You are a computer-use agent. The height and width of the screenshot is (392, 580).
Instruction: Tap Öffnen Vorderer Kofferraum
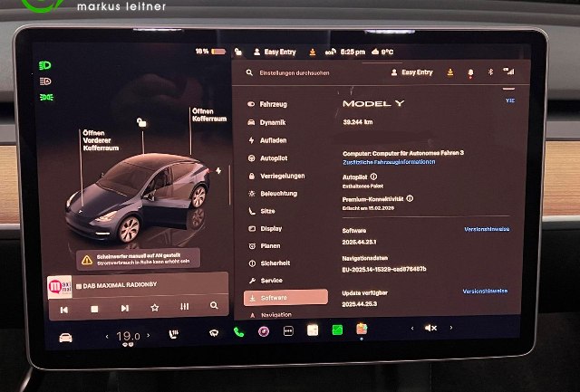[x=101, y=140]
